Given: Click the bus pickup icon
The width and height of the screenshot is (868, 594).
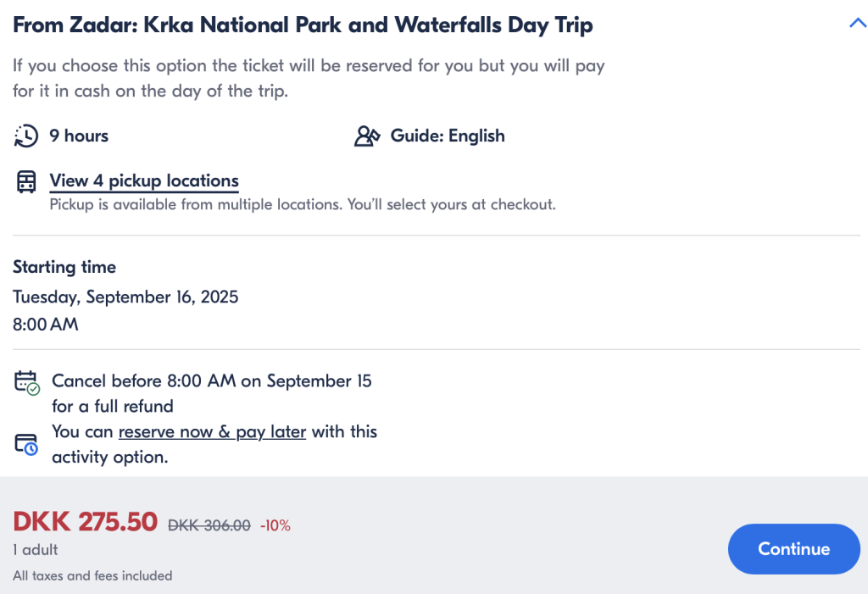Looking at the screenshot, I should (x=26, y=181).
